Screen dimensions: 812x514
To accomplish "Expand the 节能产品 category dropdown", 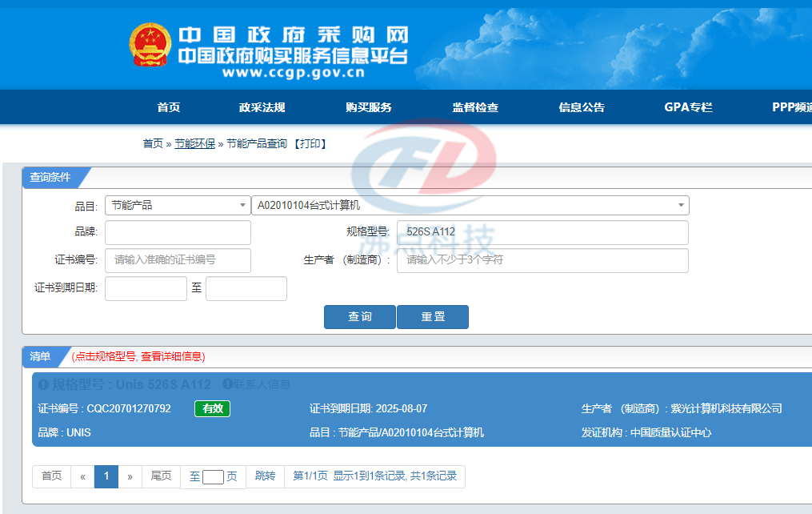I will tap(178, 205).
